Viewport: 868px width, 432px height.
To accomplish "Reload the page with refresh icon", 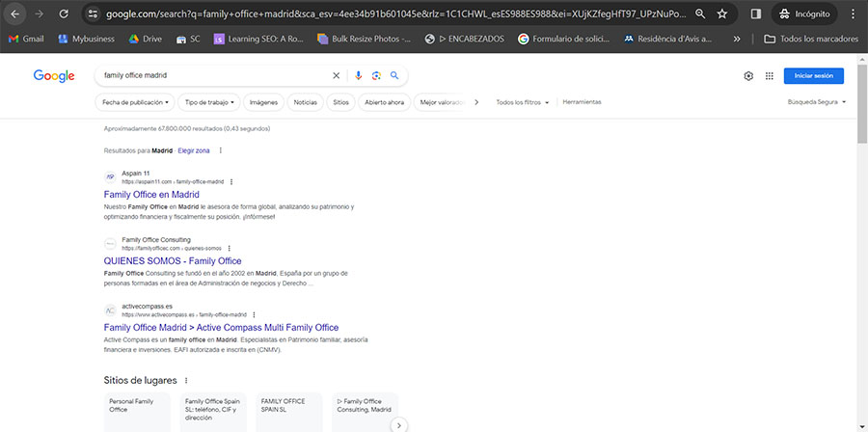I will pos(64,13).
